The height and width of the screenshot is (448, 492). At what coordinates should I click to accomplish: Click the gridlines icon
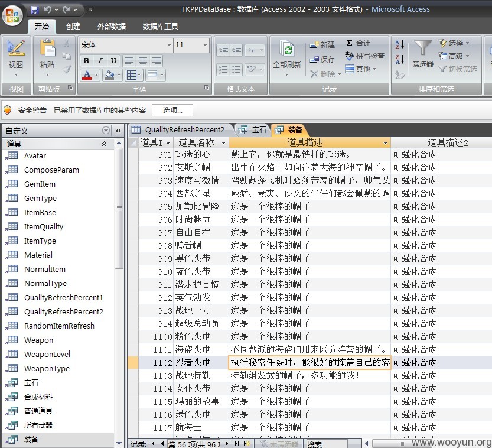[x=132, y=75]
